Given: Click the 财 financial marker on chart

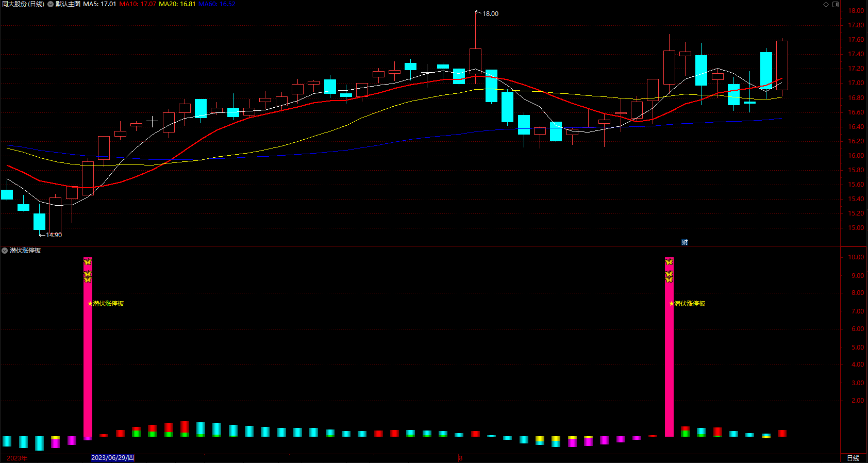Looking at the screenshot, I should coord(685,242).
